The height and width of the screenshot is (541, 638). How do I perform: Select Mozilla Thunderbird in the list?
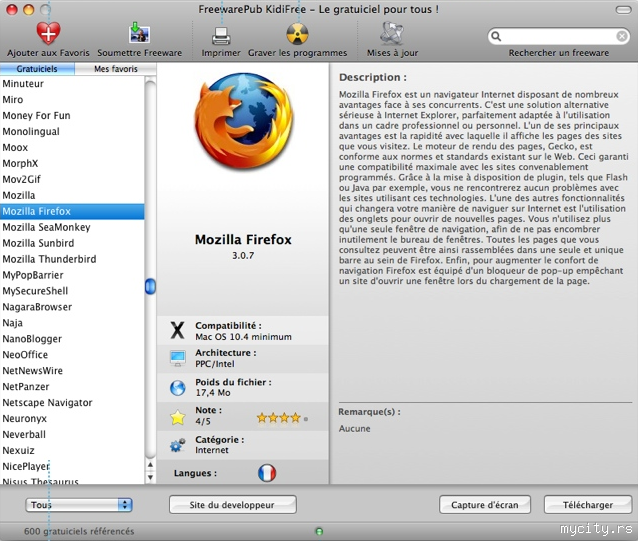pos(49,259)
